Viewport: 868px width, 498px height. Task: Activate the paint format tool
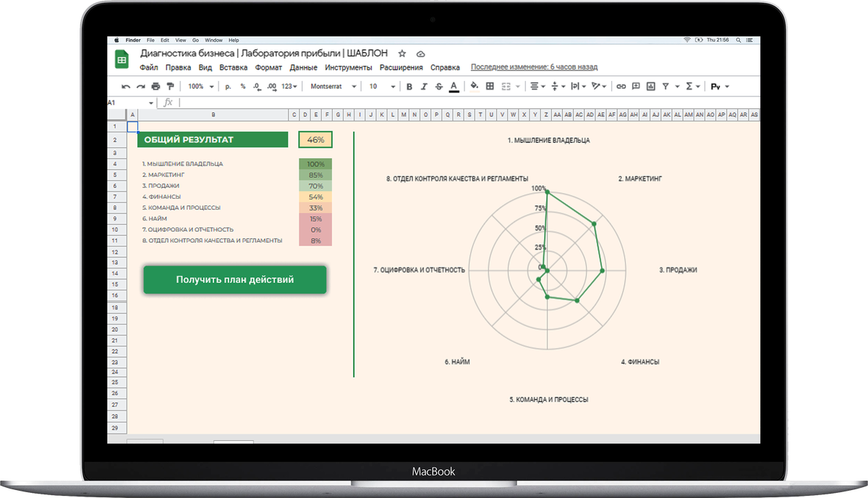171,87
